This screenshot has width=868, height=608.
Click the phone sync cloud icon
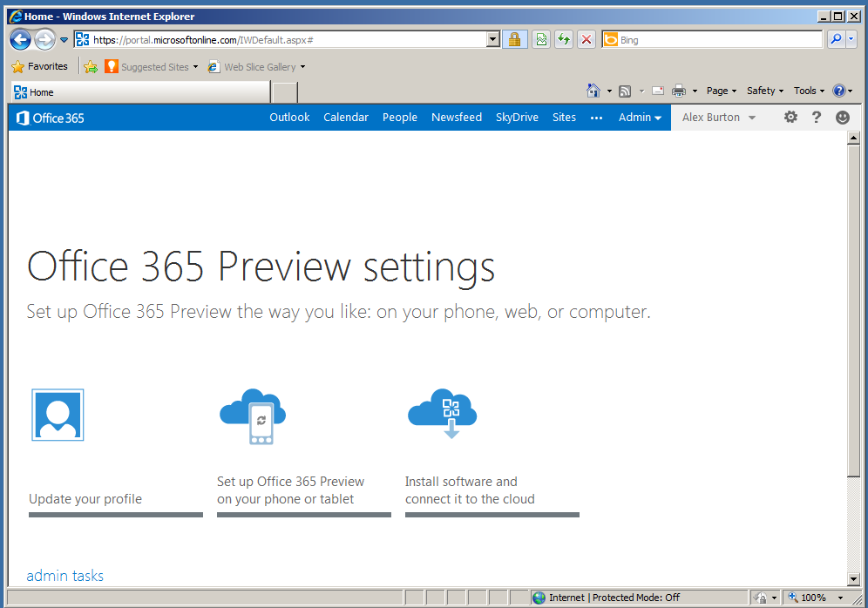click(x=253, y=416)
